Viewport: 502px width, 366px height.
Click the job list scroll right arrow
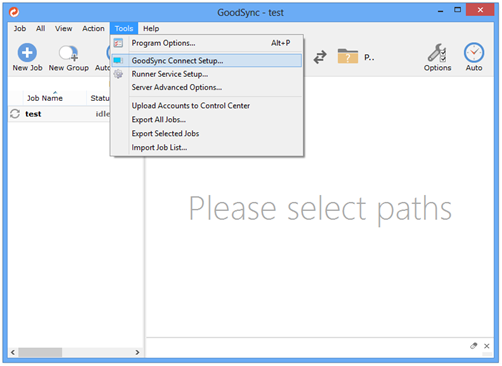tap(137, 352)
